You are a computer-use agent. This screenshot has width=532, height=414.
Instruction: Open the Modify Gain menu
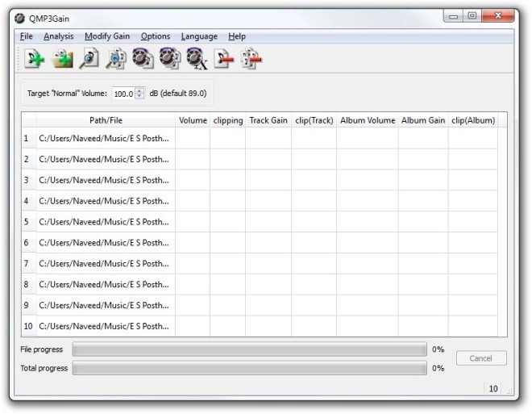(107, 36)
